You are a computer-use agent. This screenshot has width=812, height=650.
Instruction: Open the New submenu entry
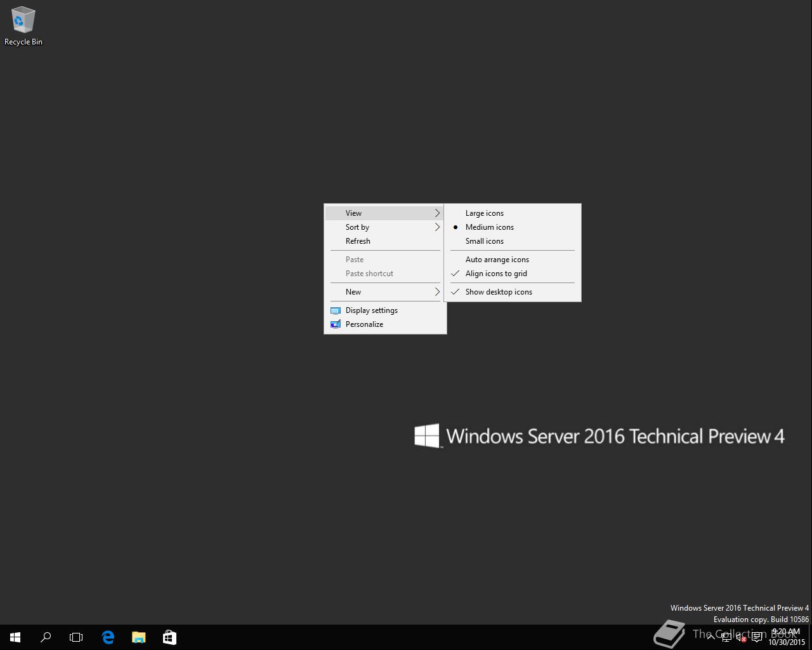pos(385,292)
